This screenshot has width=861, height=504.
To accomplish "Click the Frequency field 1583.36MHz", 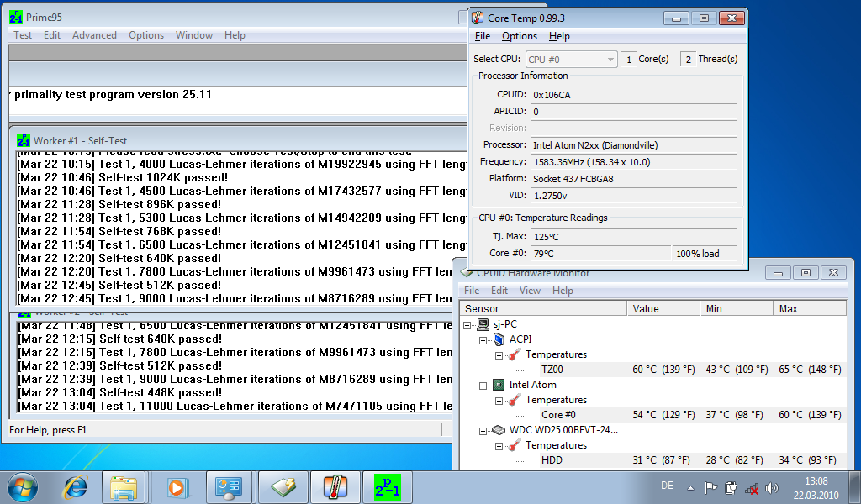I will [634, 162].
